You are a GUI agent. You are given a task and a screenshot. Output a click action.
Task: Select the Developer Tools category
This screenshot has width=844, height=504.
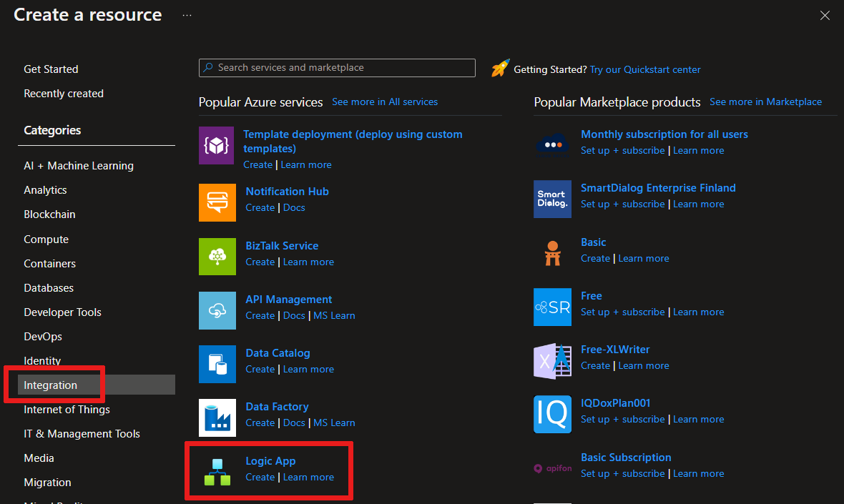click(62, 312)
